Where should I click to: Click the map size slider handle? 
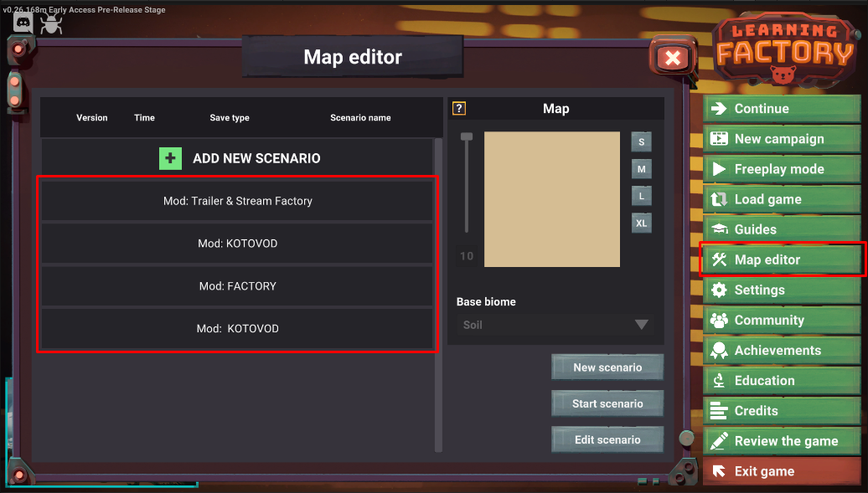pyautogui.click(x=467, y=136)
